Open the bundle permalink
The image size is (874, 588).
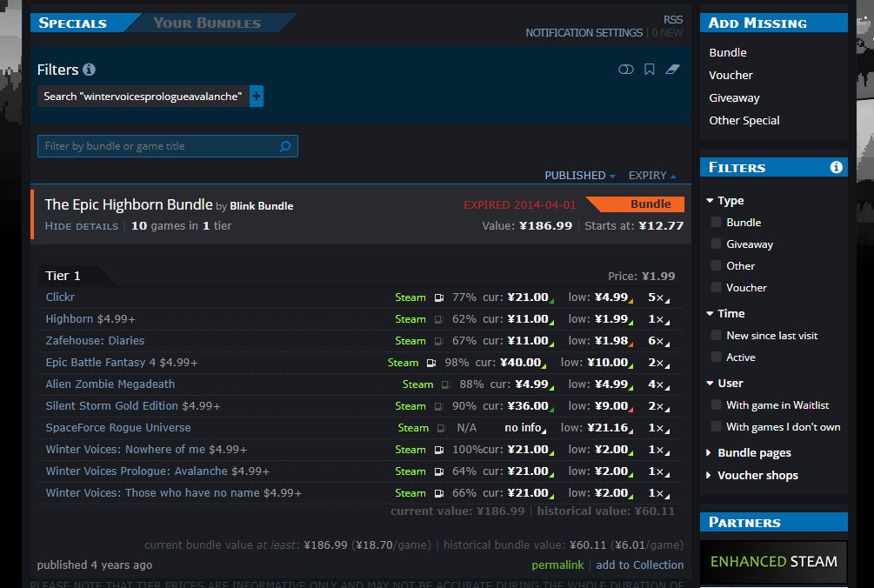click(x=557, y=565)
